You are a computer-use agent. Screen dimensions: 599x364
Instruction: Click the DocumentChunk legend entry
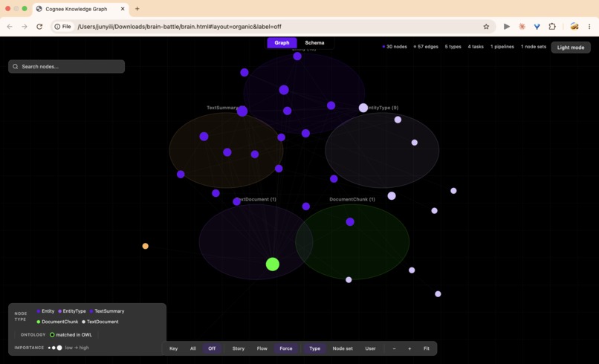(x=57, y=322)
